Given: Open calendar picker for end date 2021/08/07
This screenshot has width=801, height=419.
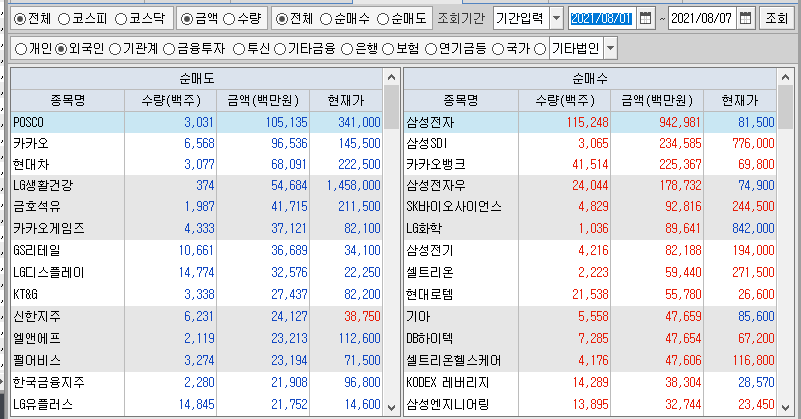Looking at the screenshot, I should tap(746, 19).
